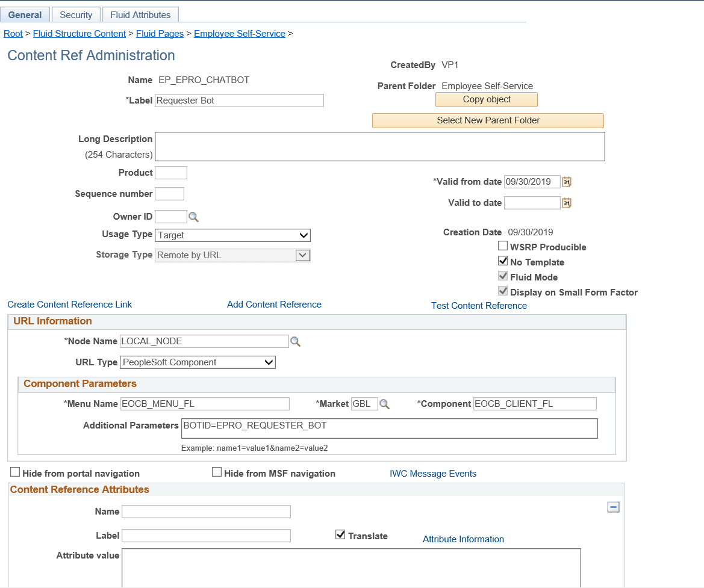Click the Select New Parent Folder button

tap(488, 120)
